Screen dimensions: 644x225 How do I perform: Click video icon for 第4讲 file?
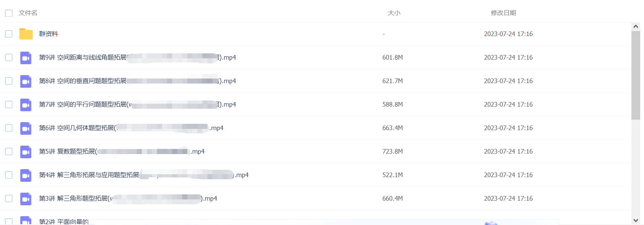[26, 175]
